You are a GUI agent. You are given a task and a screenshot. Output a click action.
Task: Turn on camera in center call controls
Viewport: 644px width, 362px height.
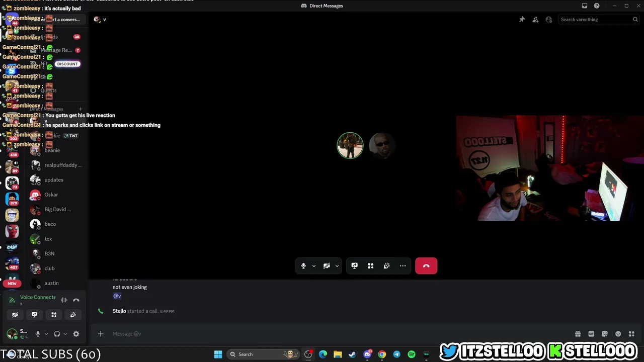(x=327, y=266)
